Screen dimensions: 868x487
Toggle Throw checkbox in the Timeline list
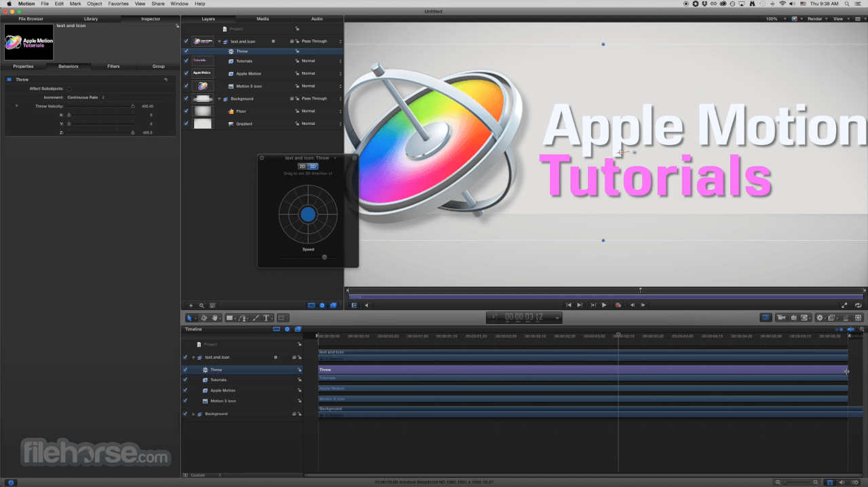[x=185, y=370]
